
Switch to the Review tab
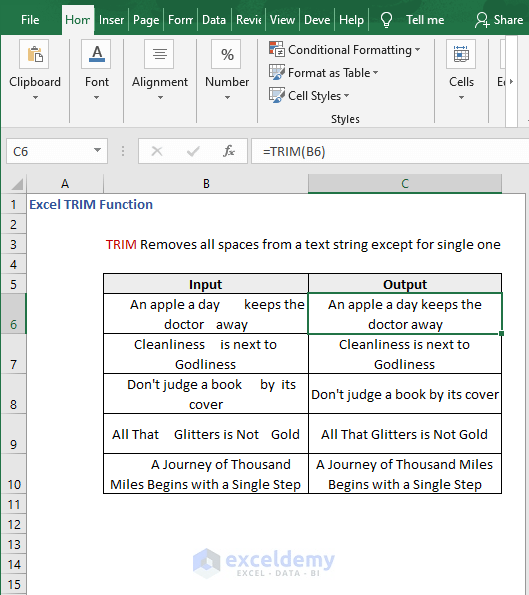249,20
